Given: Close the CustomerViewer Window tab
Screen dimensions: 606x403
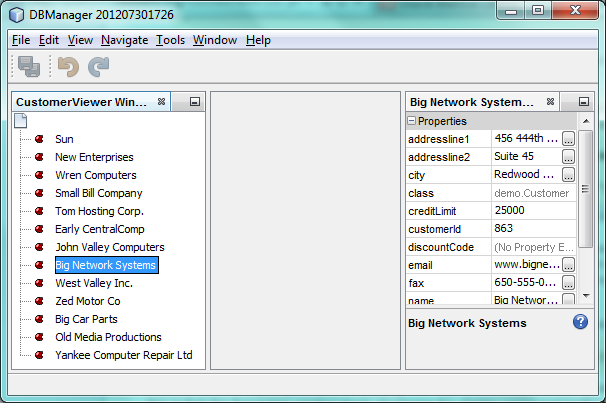Looking at the screenshot, I should coord(161,102).
